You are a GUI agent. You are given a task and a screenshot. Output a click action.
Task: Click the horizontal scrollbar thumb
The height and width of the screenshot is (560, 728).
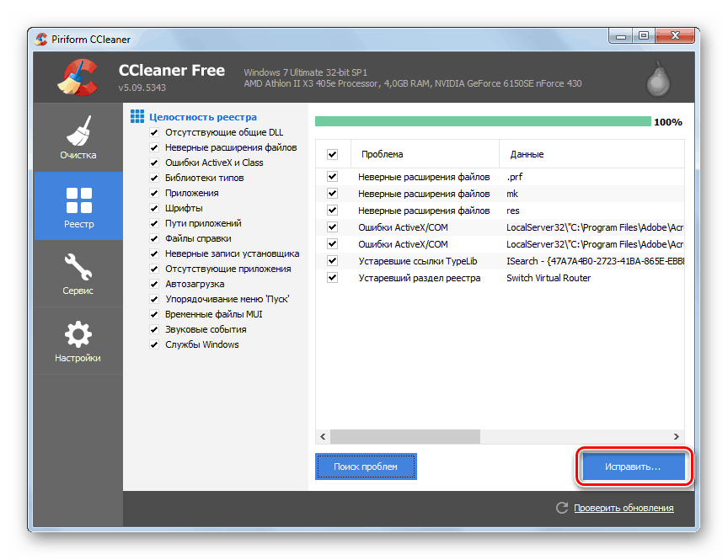point(404,436)
